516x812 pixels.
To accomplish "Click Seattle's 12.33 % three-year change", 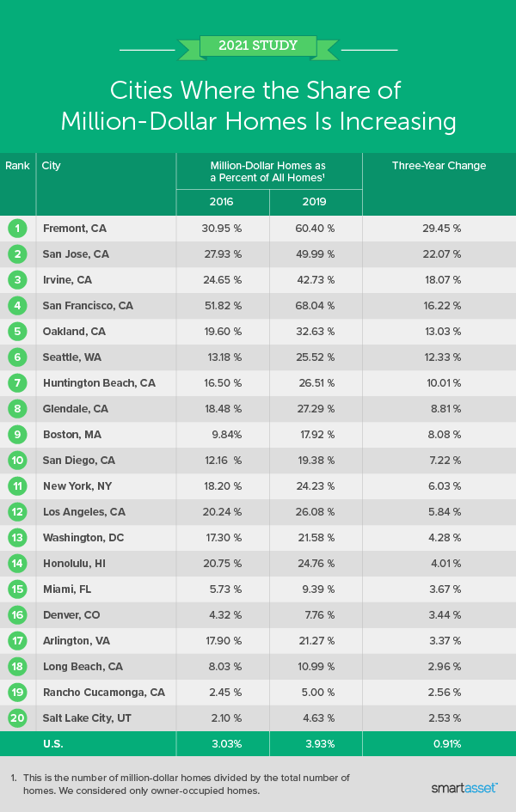I will coord(444,357).
